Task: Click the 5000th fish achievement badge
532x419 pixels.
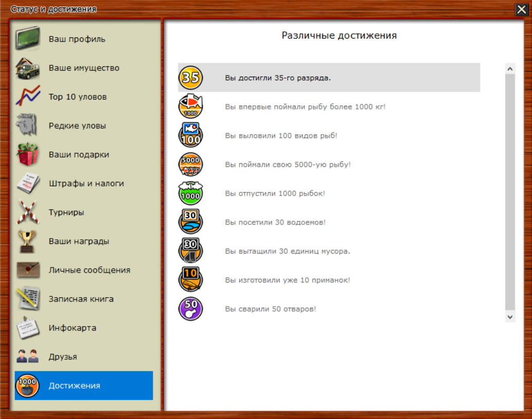Action: coord(191,165)
